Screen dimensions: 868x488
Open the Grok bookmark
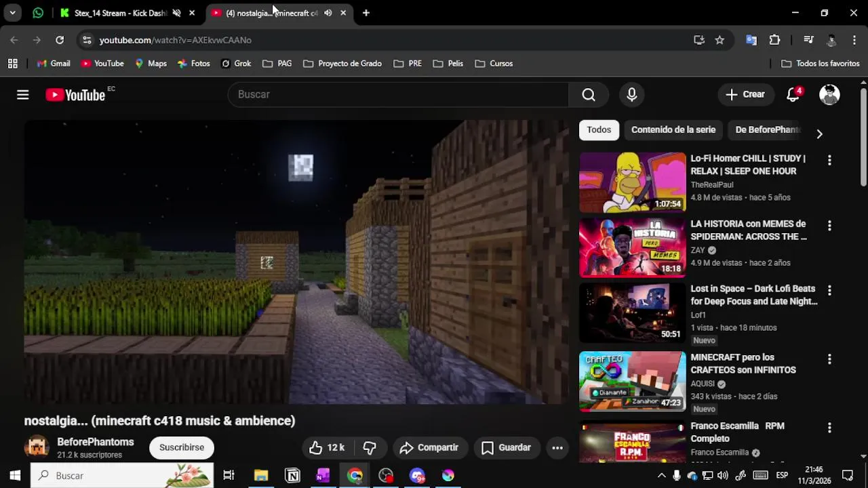[x=236, y=64]
